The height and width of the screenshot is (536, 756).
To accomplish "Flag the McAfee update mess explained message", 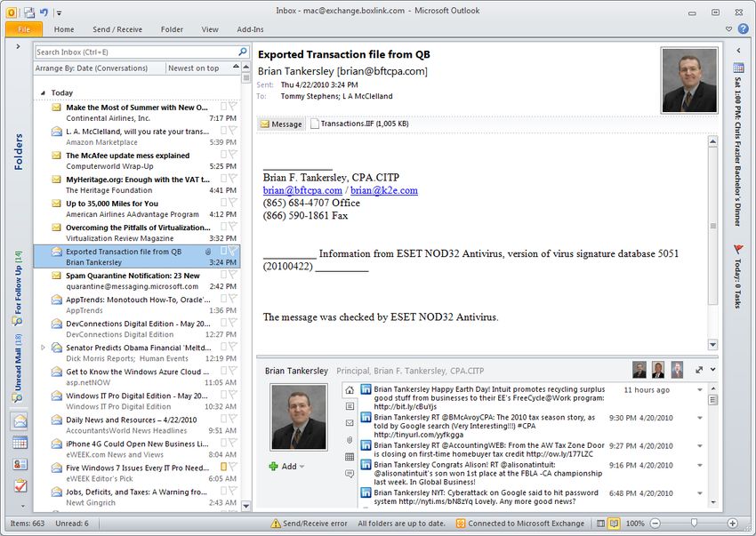I will (233, 155).
